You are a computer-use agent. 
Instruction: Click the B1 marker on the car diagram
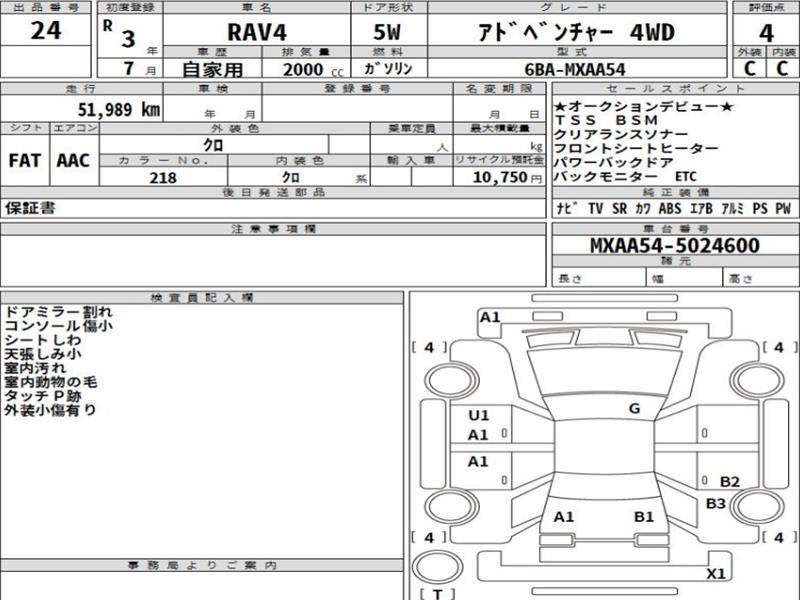click(644, 517)
